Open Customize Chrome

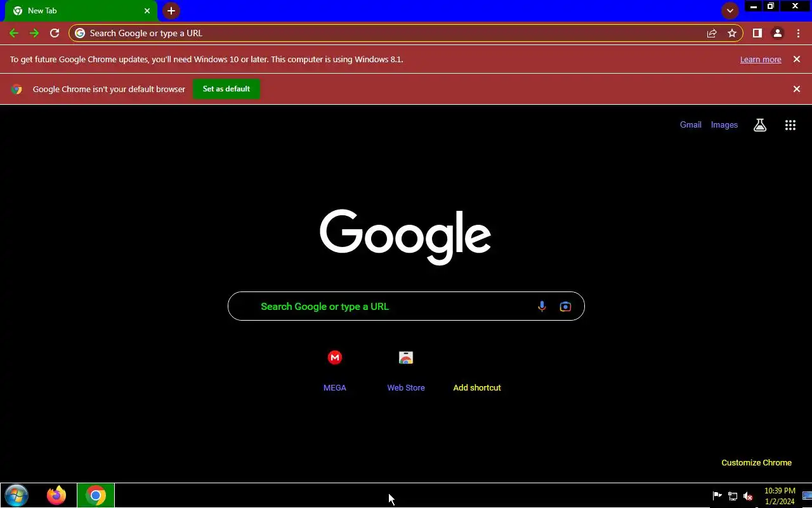coord(756,462)
